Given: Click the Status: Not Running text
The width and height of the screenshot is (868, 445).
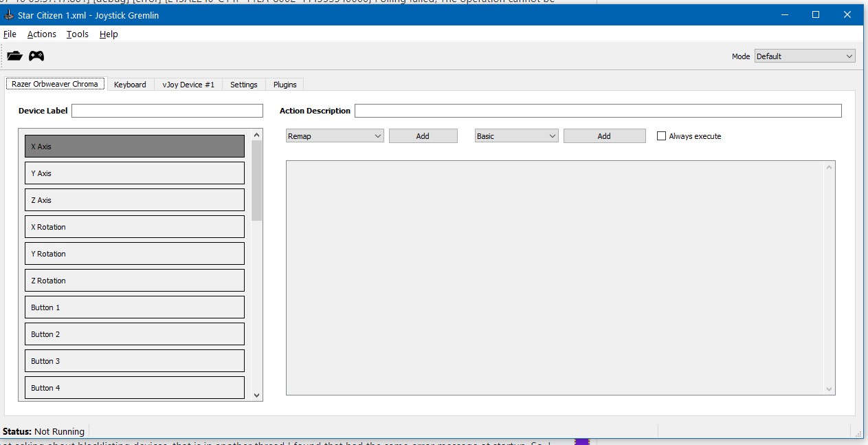Looking at the screenshot, I should tap(43, 431).
